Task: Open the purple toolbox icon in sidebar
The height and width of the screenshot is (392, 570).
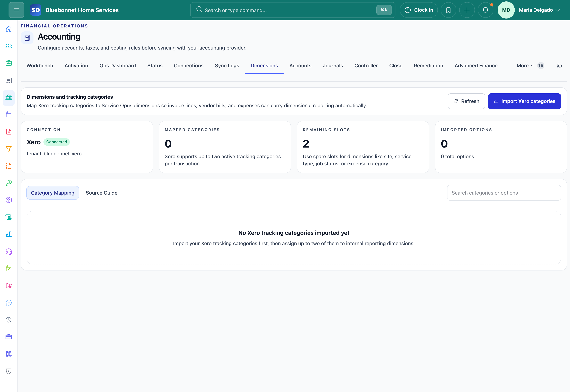Action: 9,337
